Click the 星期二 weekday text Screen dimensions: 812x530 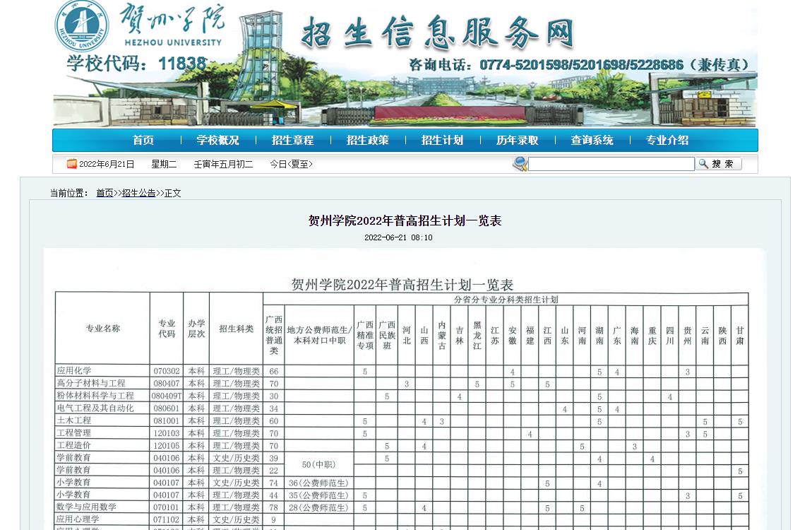164,164
